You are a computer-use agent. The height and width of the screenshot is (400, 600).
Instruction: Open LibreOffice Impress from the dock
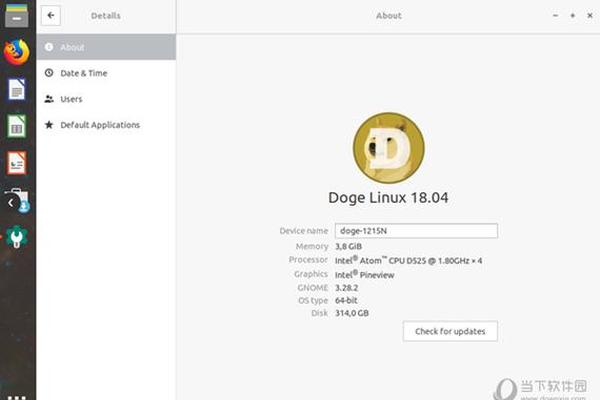tap(16, 163)
